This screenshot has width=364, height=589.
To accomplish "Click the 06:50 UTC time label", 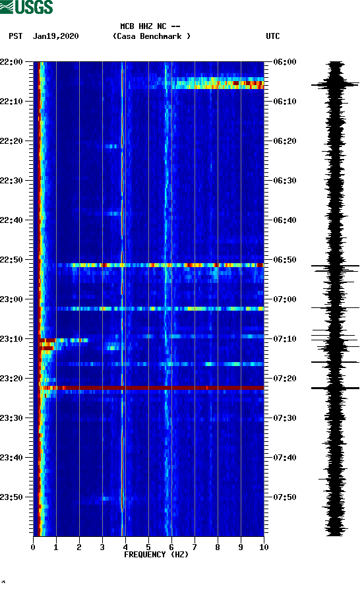I will click(285, 260).
